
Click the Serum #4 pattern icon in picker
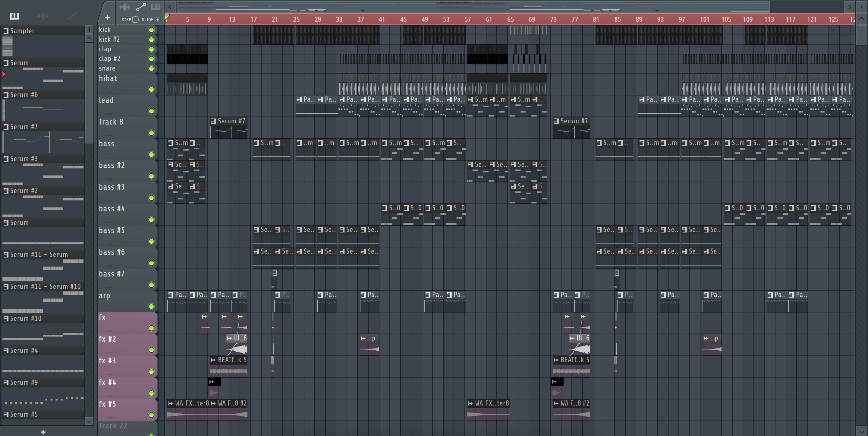[6, 351]
